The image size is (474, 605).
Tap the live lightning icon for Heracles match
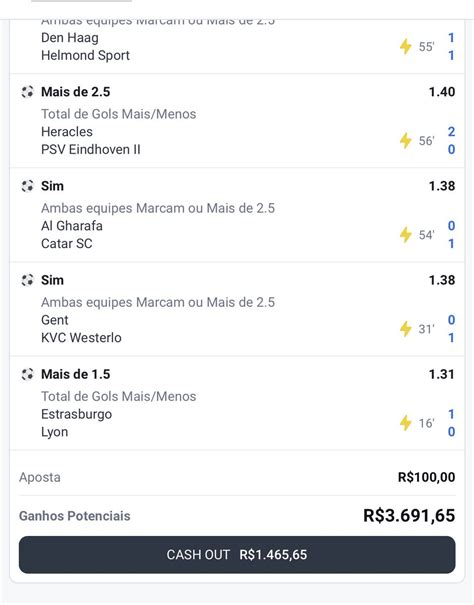[x=405, y=140]
